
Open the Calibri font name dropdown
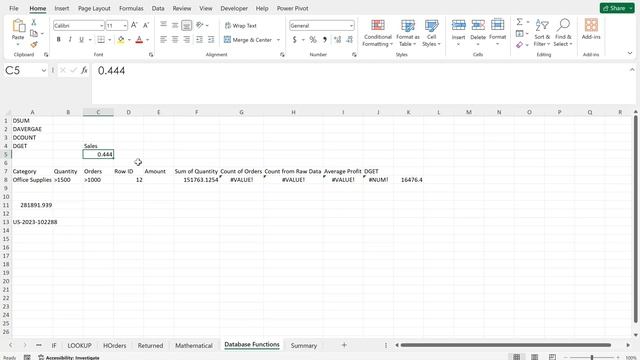click(x=102, y=26)
